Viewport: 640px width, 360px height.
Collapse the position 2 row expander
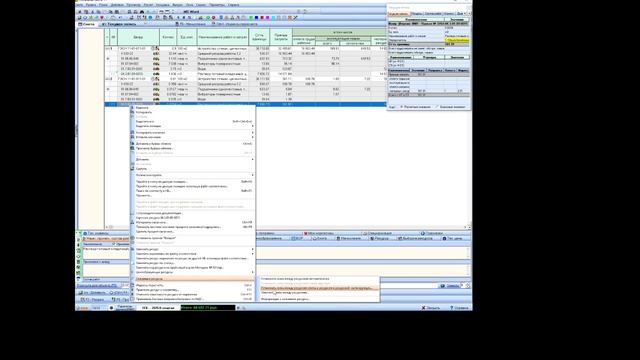pos(107,79)
